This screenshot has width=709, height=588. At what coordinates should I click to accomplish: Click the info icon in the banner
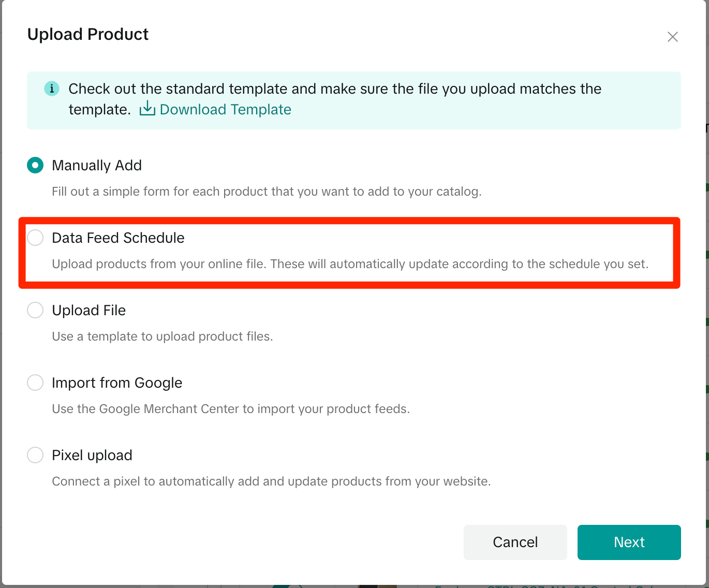[x=52, y=89]
